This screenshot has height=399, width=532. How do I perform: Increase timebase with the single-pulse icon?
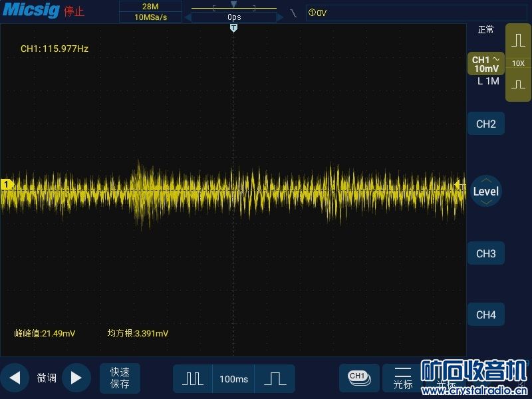coord(275,378)
